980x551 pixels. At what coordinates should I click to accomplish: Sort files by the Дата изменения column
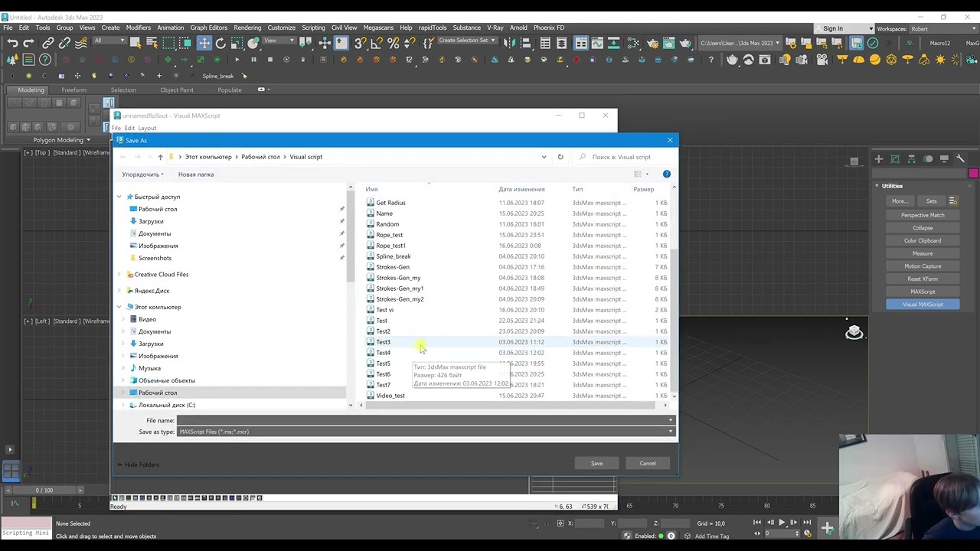point(521,189)
